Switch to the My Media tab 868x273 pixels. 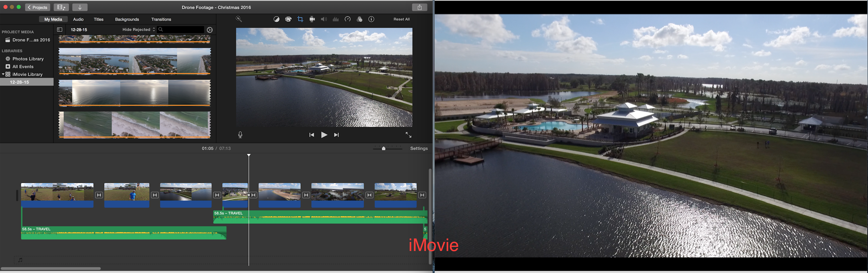point(53,19)
